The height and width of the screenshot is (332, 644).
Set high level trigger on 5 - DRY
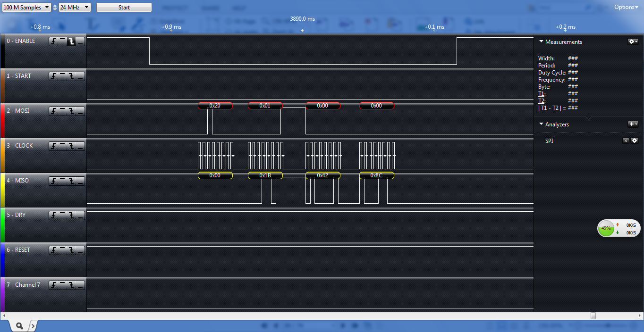coord(62,215)
